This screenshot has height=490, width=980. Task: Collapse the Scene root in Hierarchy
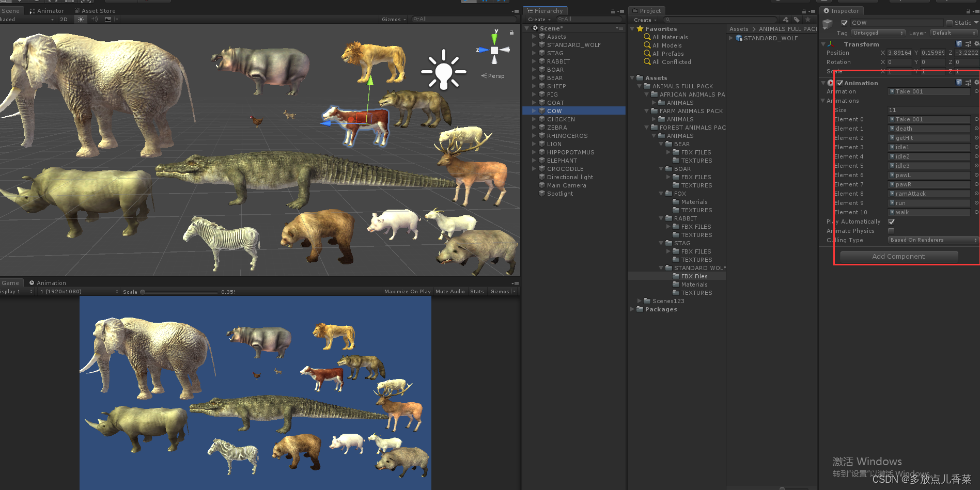tap(527, 28)
